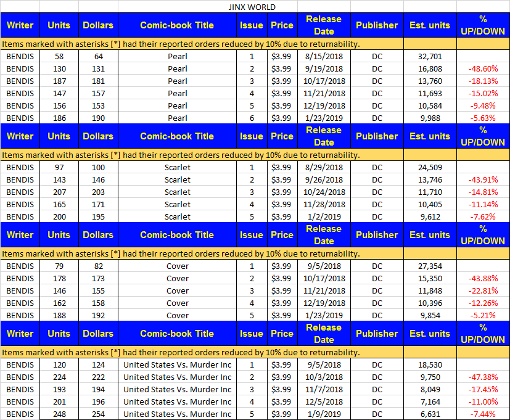Select units value 248
Viewport: 510px width, 420px height.
[x=59, y=414]
